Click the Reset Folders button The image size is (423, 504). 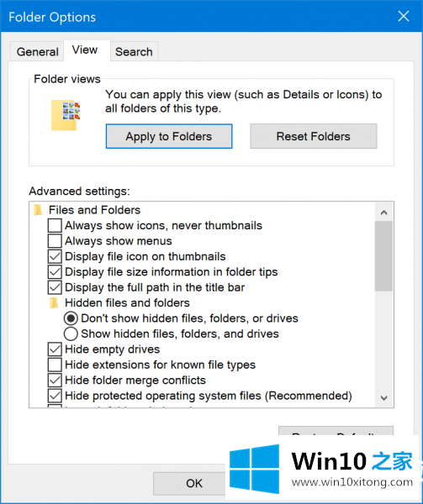[x=314, y=136]
